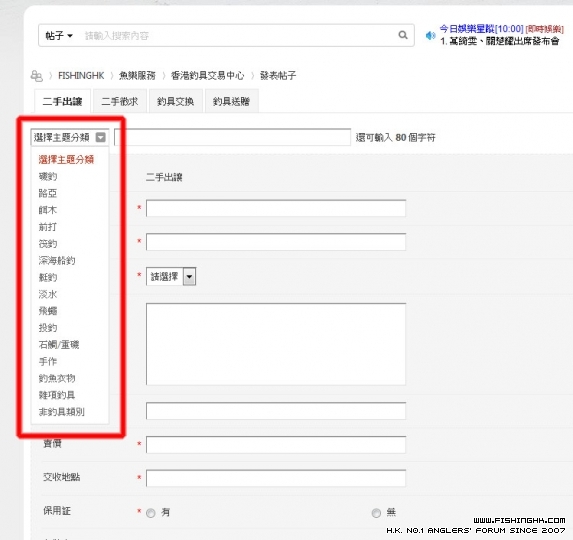Click the 交收地點 location input field
573x540 pixels.
tap(276, 478)
